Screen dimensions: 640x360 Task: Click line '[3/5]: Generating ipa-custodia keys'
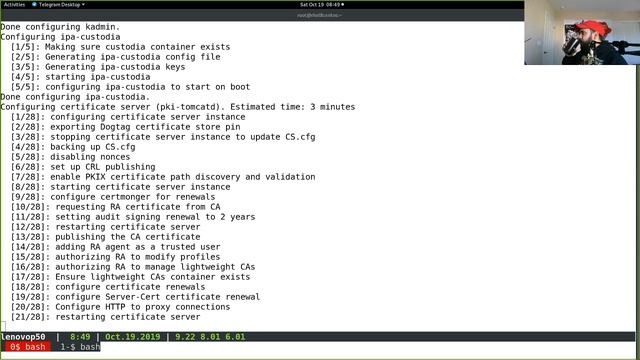coord(98,67)
